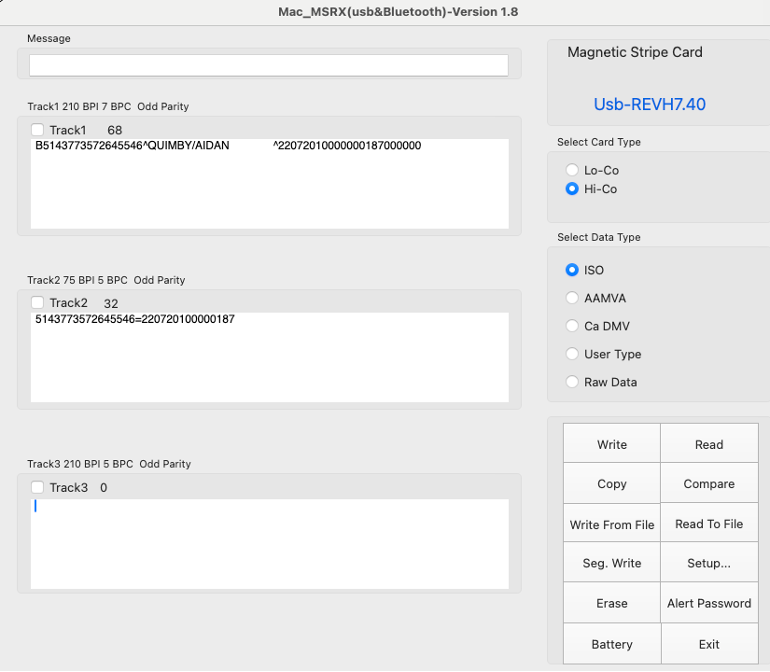Screen dimensions: 770x672
Task: Check the Battery status button
Action: click(x=612, y=644)
